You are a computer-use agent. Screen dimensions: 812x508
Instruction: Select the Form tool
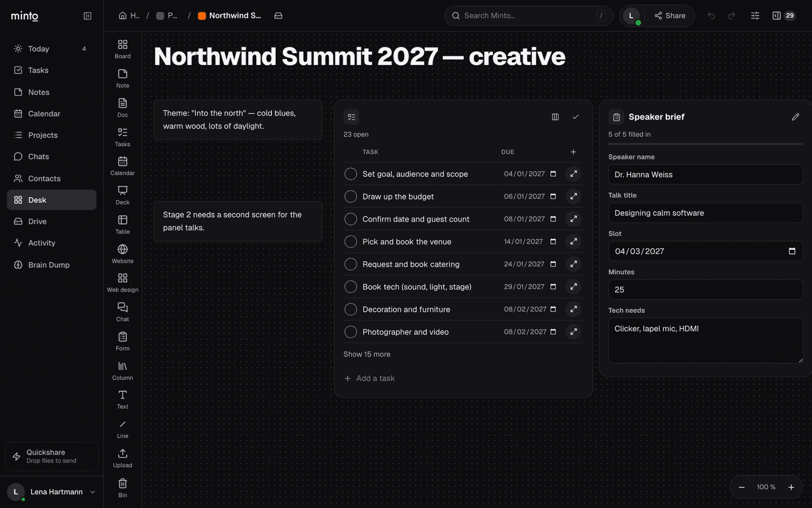122,342
